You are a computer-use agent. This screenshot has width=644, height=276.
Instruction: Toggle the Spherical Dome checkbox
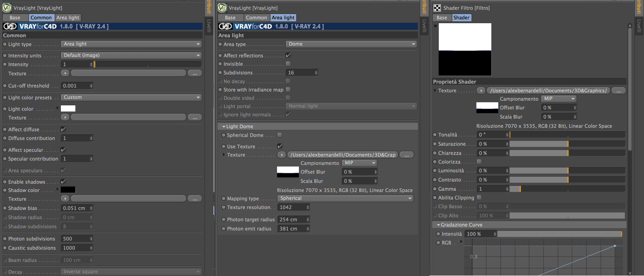(280, 135)
